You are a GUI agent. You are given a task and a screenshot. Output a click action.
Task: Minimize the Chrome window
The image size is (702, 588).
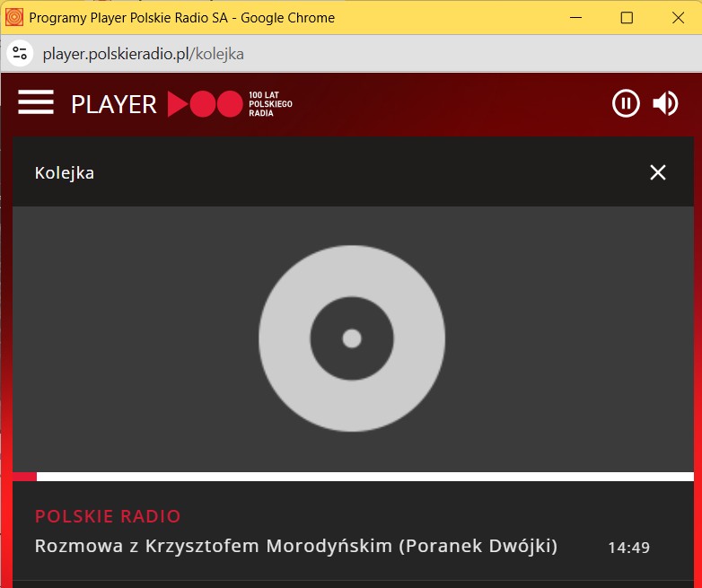575,17
